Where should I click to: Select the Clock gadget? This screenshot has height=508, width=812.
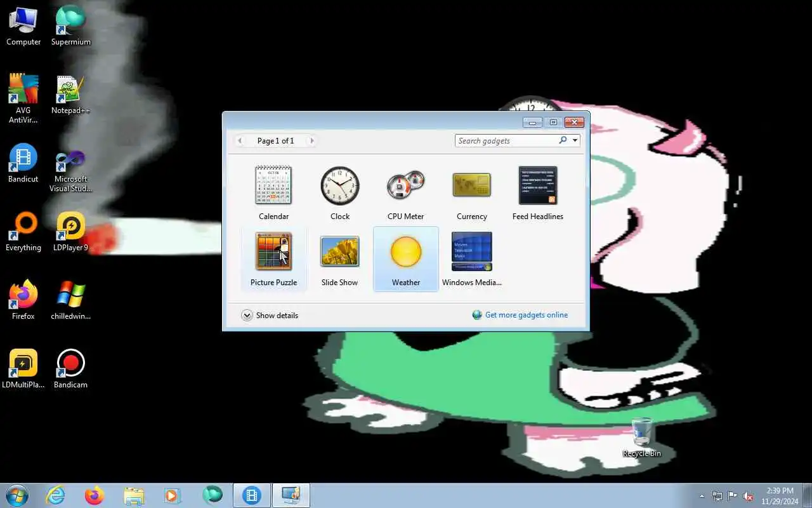pyautogui.click(x=340, y=193)
